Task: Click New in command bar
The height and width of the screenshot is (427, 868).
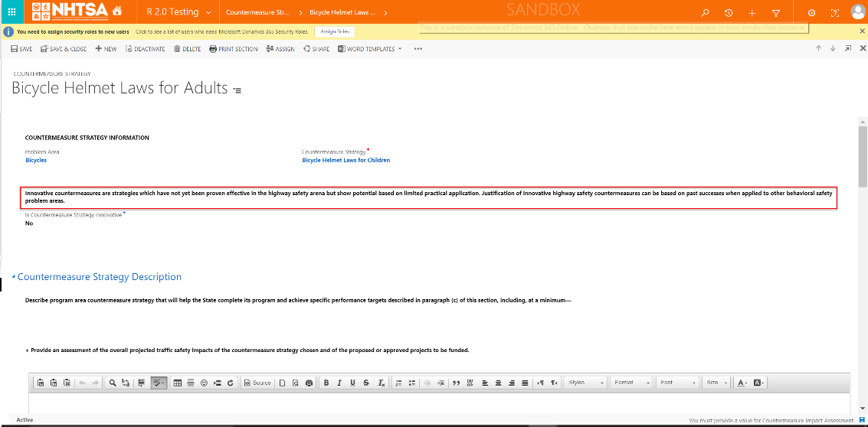Action: coord(106,49)
